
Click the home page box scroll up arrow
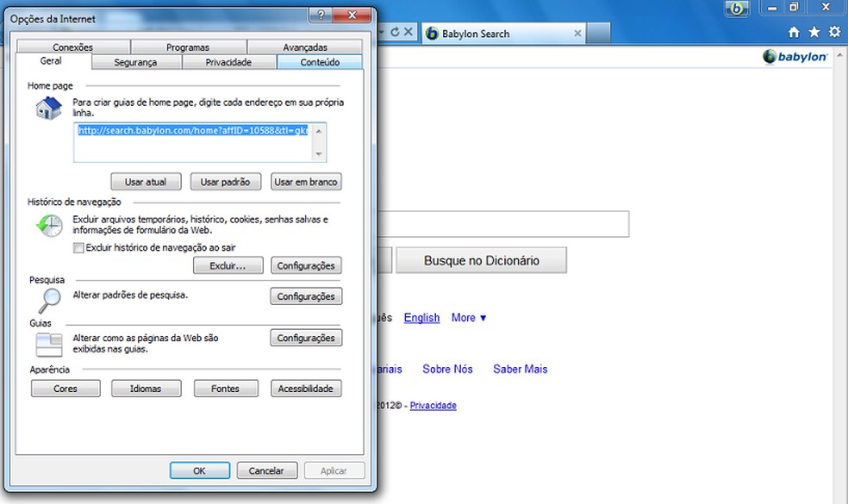click(x=319, y=131)
